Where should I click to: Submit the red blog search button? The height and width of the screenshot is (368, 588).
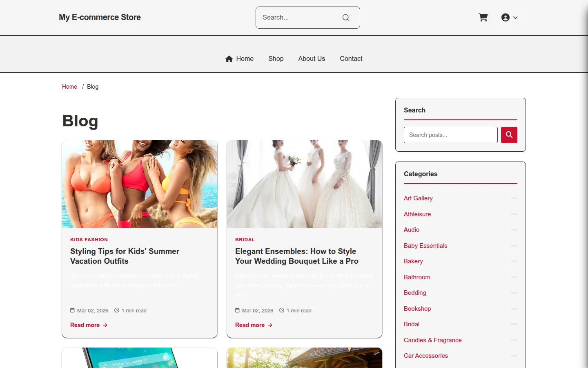coord(509,135)
